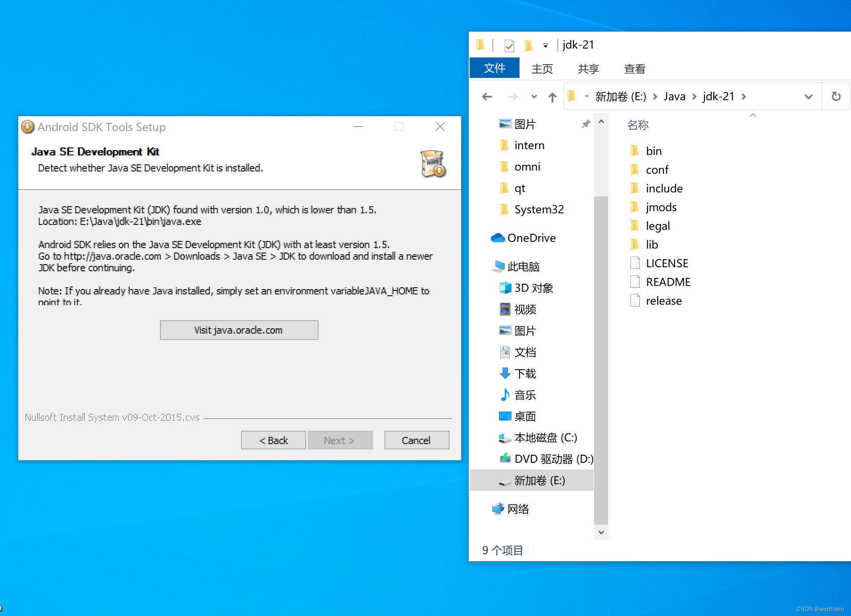
Task: Open 文档 in the navigation pane
Action: [525, 352]
